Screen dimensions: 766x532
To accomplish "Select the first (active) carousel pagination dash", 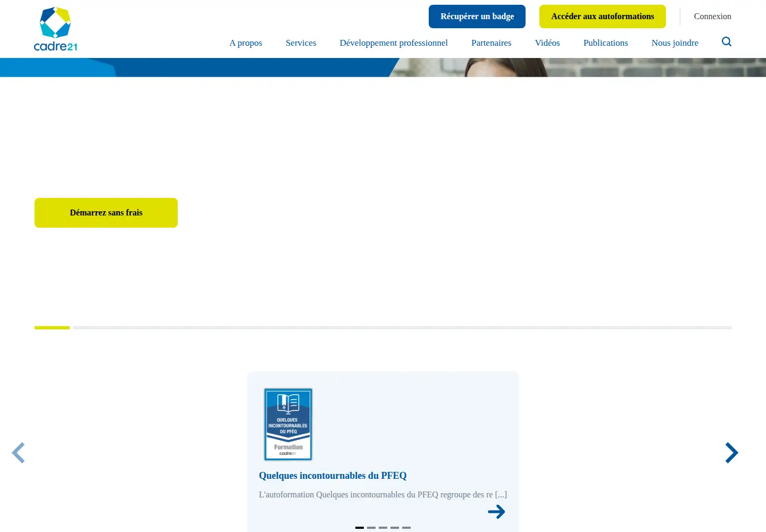I will (360, 528).
